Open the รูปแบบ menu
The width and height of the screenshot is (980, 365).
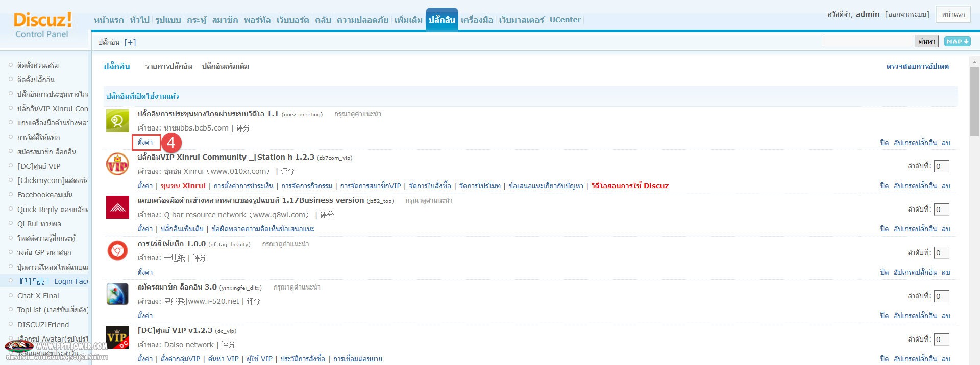coord(168,20)
